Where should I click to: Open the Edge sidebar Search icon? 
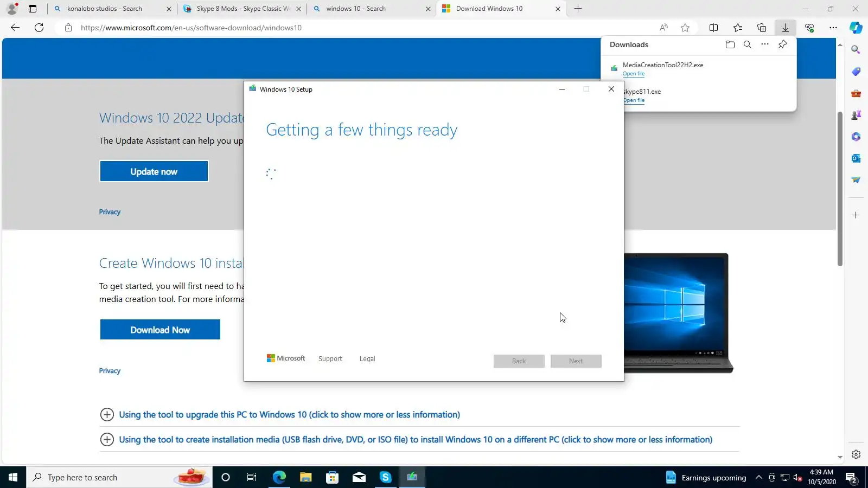tap(856, 49)
